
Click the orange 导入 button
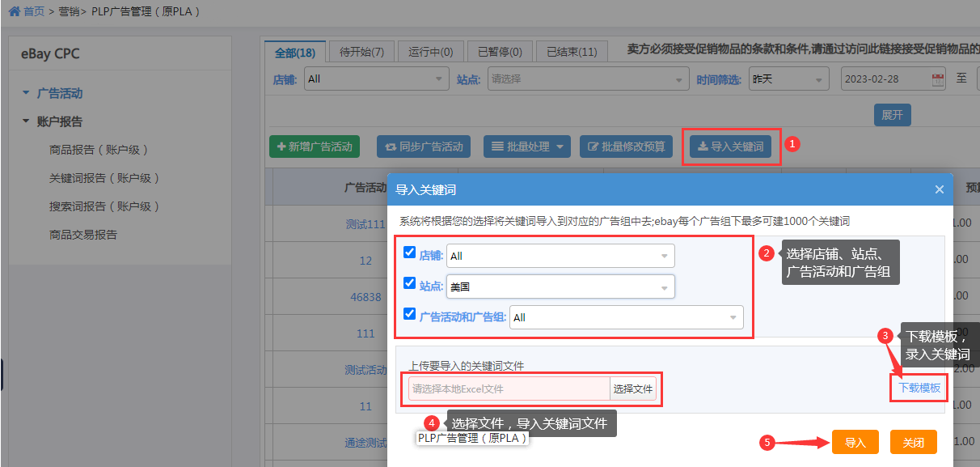[855, 443]
